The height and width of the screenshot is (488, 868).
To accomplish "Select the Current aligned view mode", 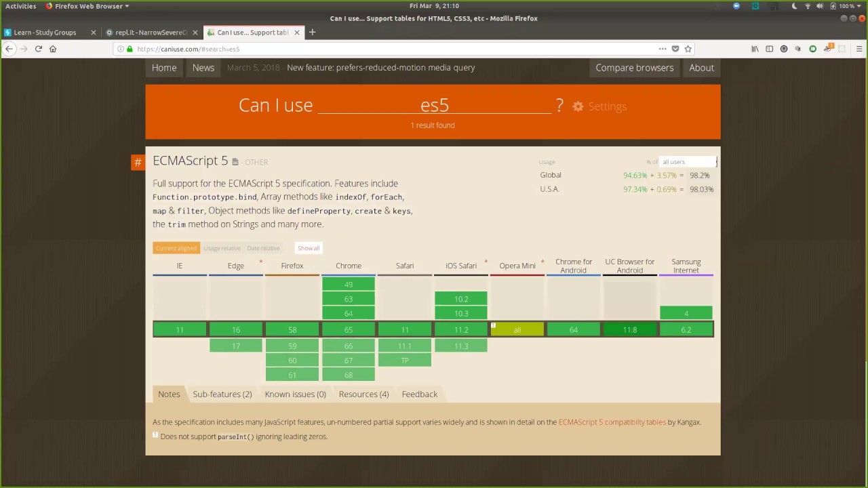I will (x=176, y=248).
